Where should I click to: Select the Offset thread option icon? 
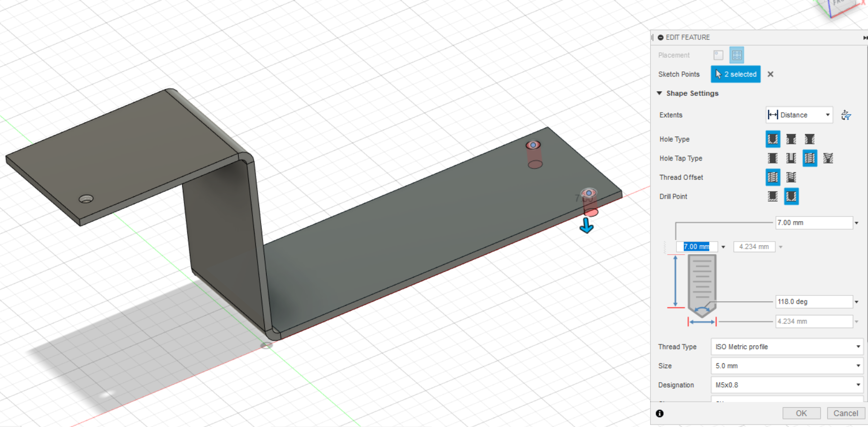791,177
